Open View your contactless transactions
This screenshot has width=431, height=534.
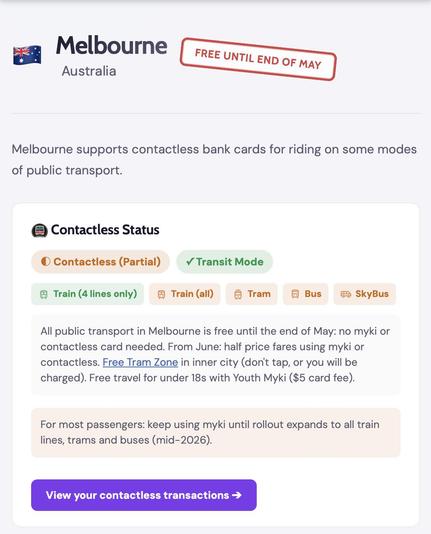[144, 495]
